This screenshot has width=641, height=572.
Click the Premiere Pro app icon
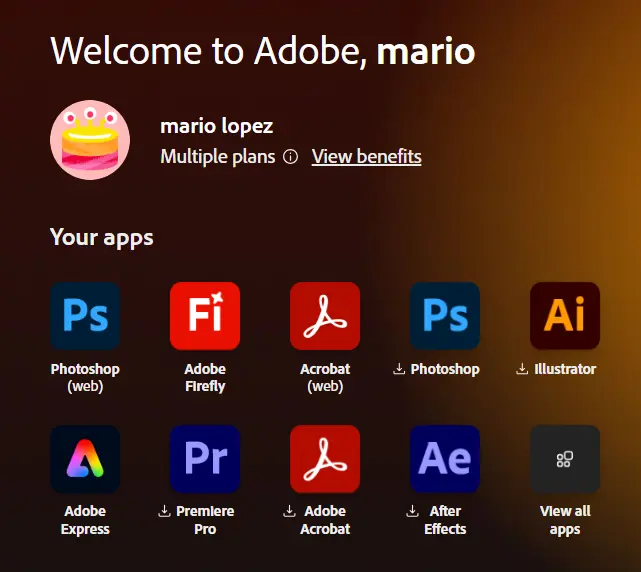[x=205, y=459]
